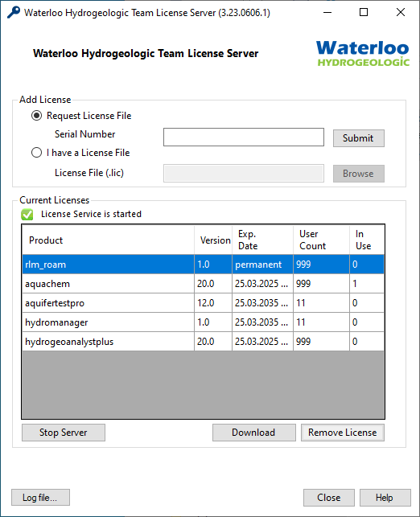
Task: Select the aquachem license row
Action: 204,284
